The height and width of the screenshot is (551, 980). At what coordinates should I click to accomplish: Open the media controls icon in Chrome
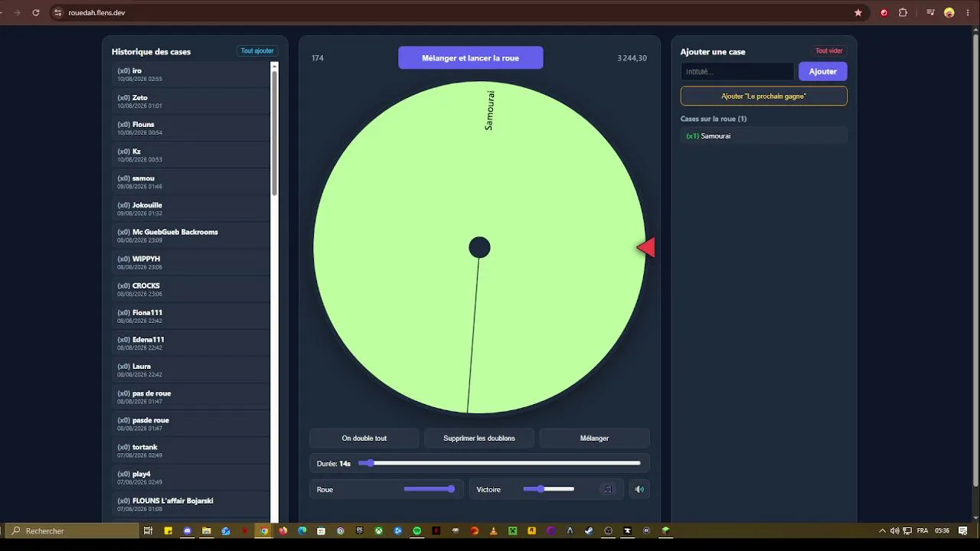point(930,13)
